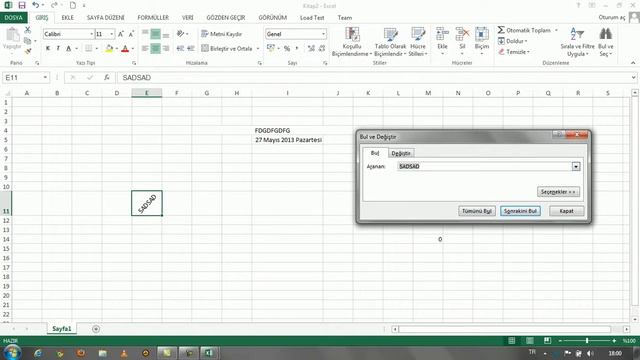Click the Format Painter brush icon
This screenshot has width=640, height=360.
tap(27, 51)
